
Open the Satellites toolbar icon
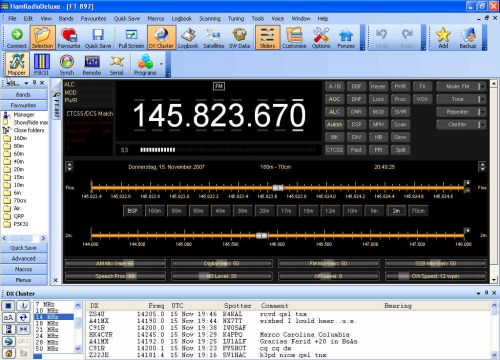(x=214, y=38)
